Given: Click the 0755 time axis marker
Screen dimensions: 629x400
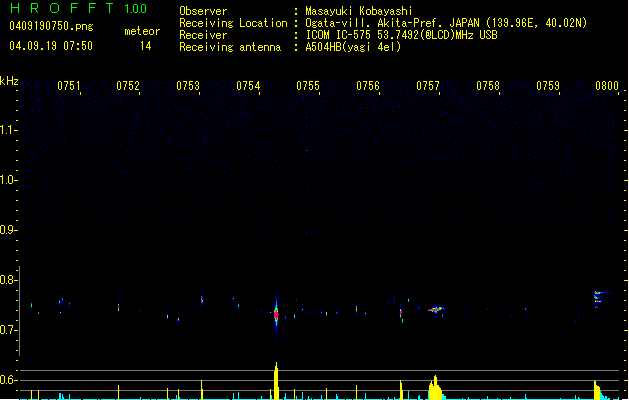Looking at the screenshot, I should pyautogui.click(x=308, y=86).
